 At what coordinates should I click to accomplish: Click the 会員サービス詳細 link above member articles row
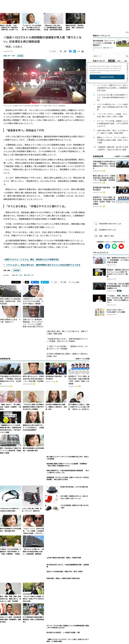pos(82,358)
